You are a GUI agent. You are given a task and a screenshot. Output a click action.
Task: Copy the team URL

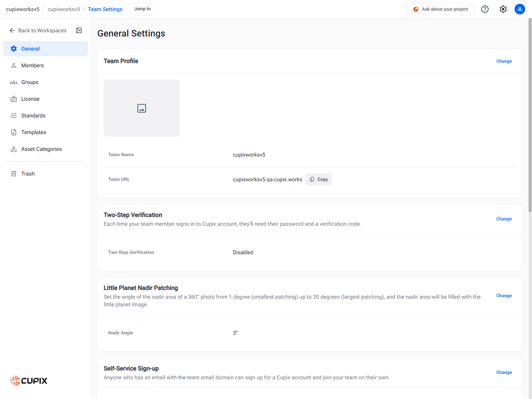click(x=318, y=179)
